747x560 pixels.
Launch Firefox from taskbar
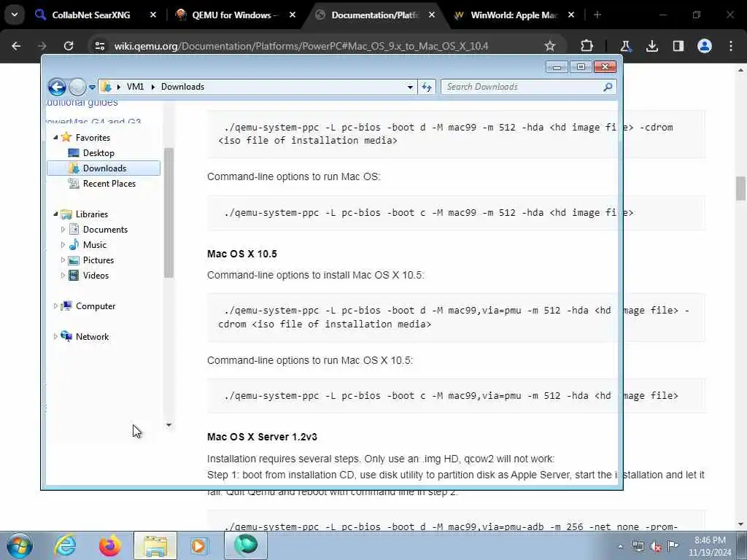pos(110,545)
